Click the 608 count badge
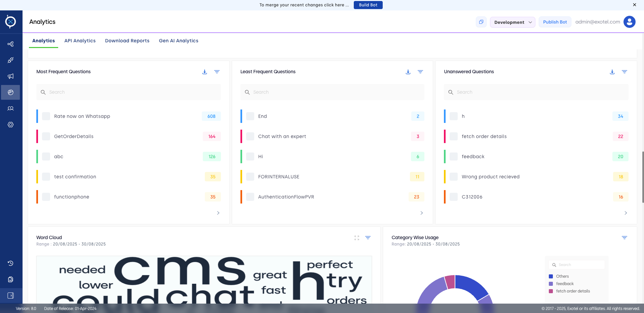 [211, 116]
